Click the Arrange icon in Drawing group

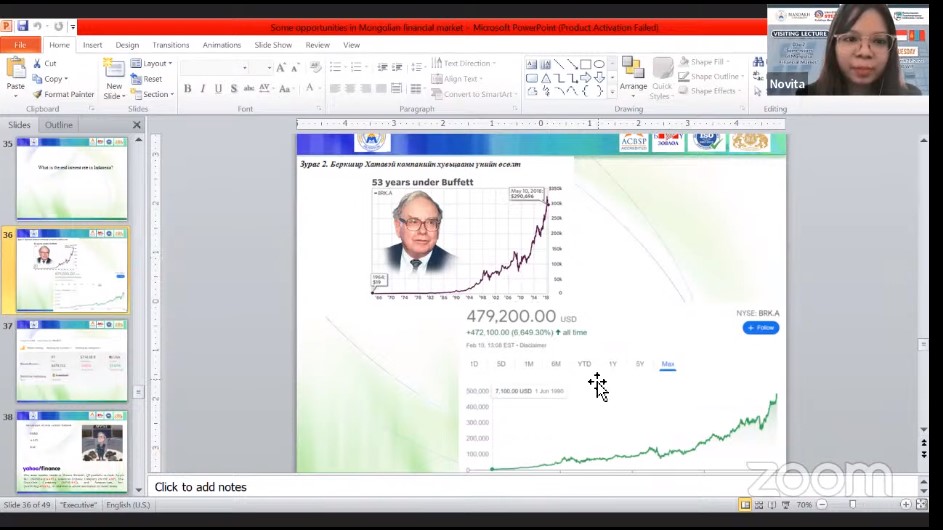tap(633, 68)
